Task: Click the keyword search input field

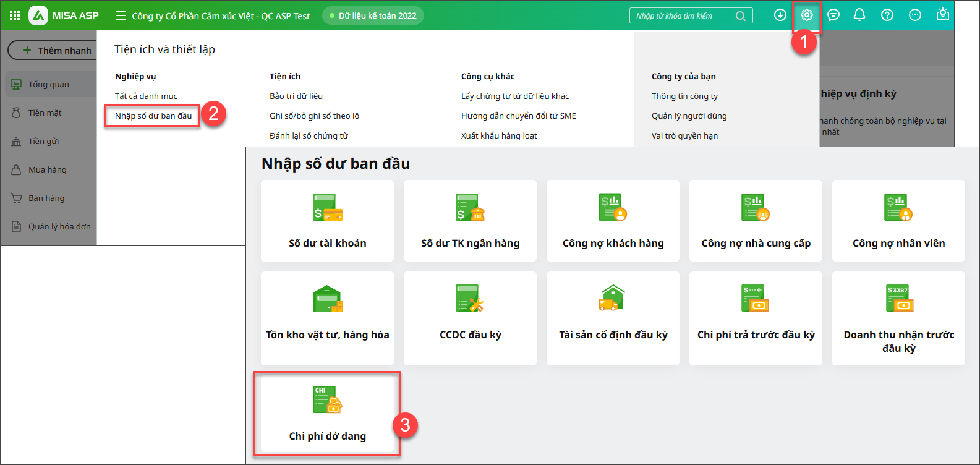Action: pos(683,16)
